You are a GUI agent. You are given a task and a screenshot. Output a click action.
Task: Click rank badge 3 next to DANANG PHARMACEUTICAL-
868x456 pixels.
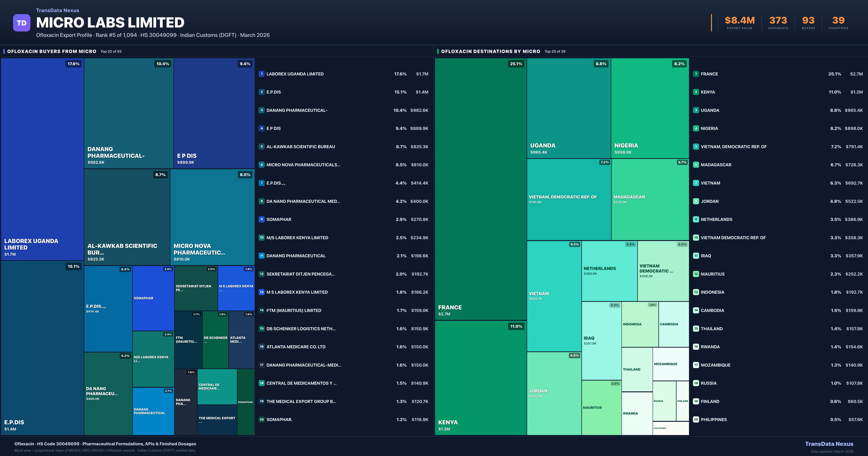tap(261, 110)
